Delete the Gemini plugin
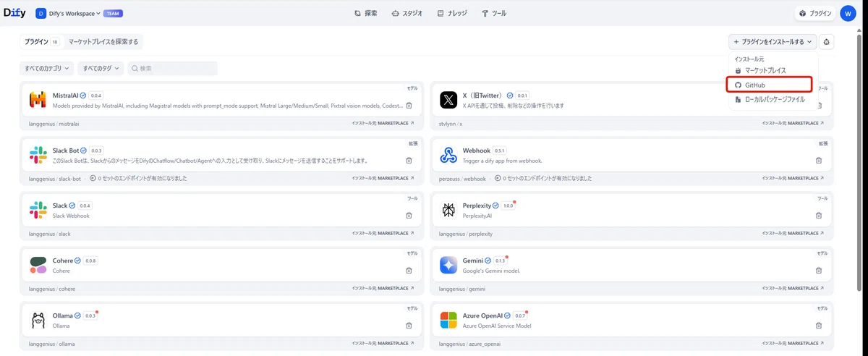Screen dimensions: 868x356 coord(819,271)
